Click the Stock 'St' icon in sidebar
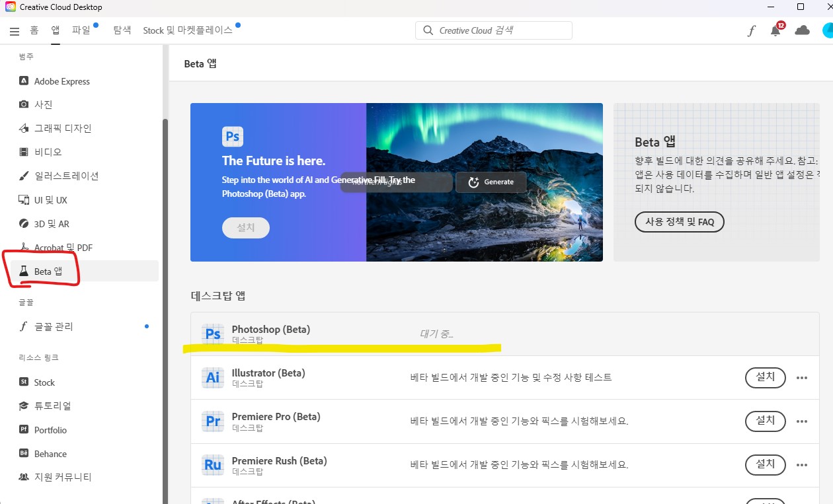This screenshot has height=504, width=833. pyautogui.click(x=24, y=382)
